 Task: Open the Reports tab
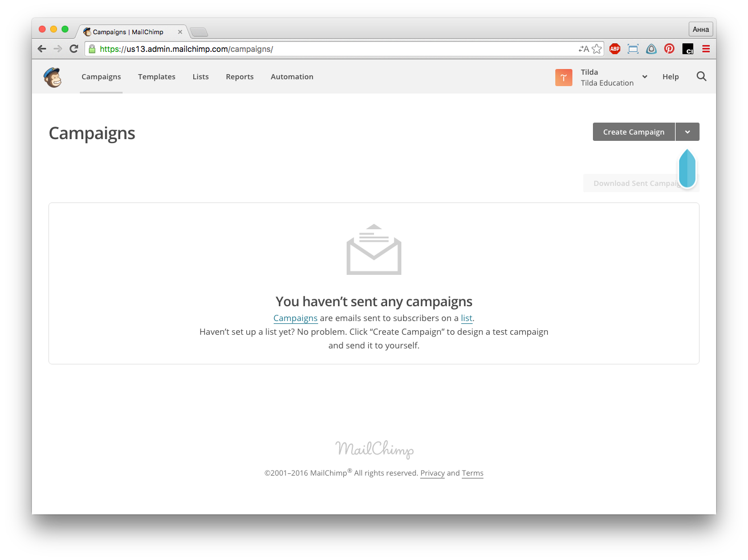[x=239, y=77]
